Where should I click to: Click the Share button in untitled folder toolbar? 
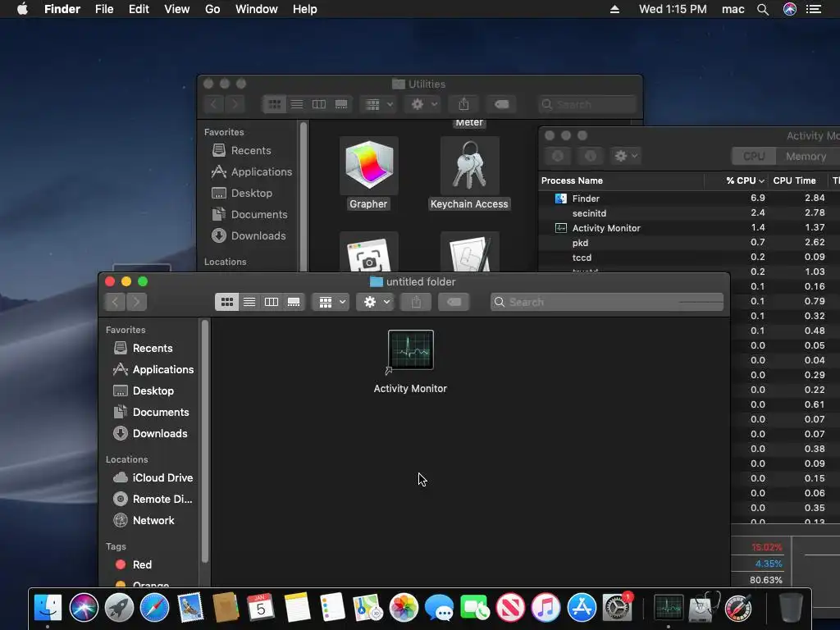pyautogui.click(x=416, y=302)
